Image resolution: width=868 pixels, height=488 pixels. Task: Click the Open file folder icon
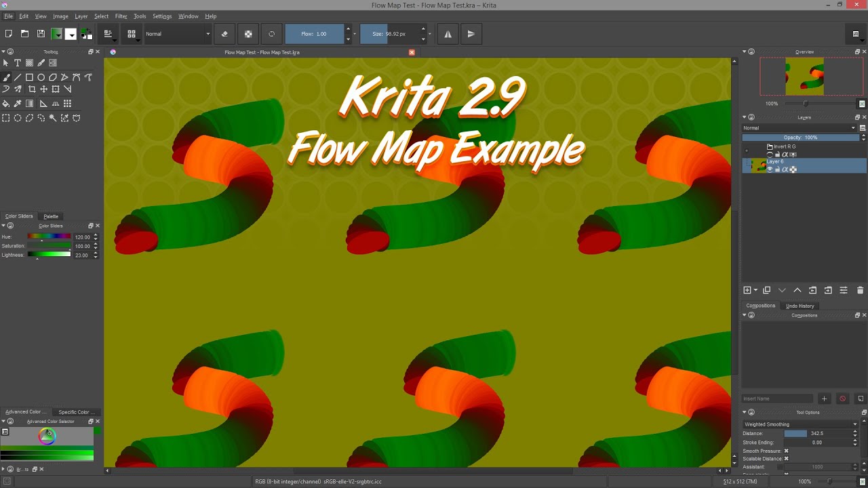click(x=24, y=34)
